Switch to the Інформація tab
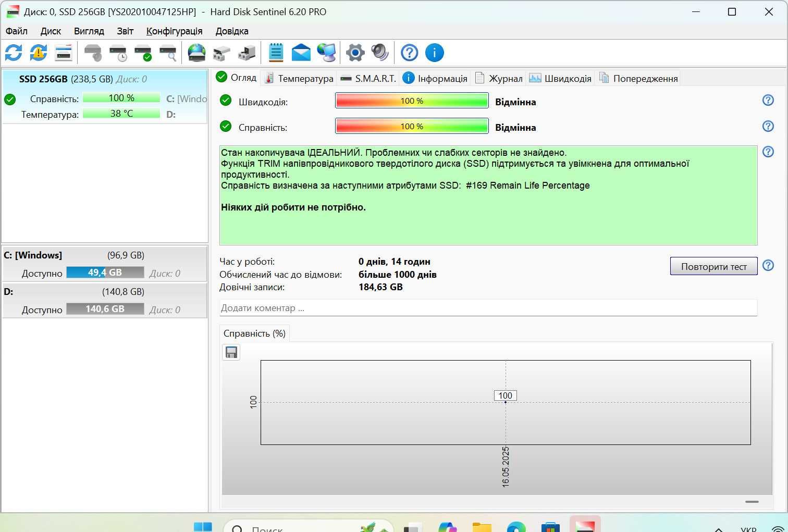Screen dimensions: 788x532 (435, 78)
